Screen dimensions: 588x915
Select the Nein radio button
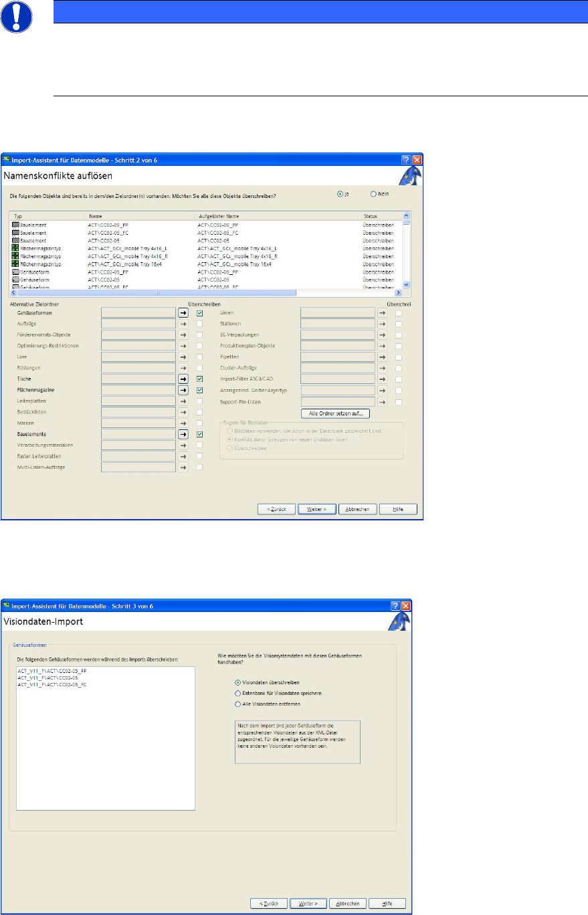(373, 194)
